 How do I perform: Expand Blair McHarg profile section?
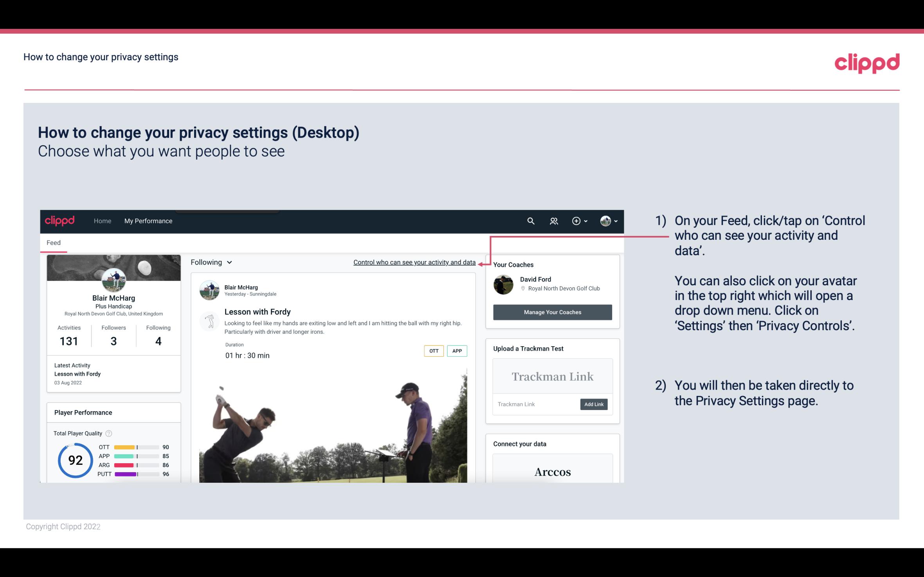[x=113, y=297]
